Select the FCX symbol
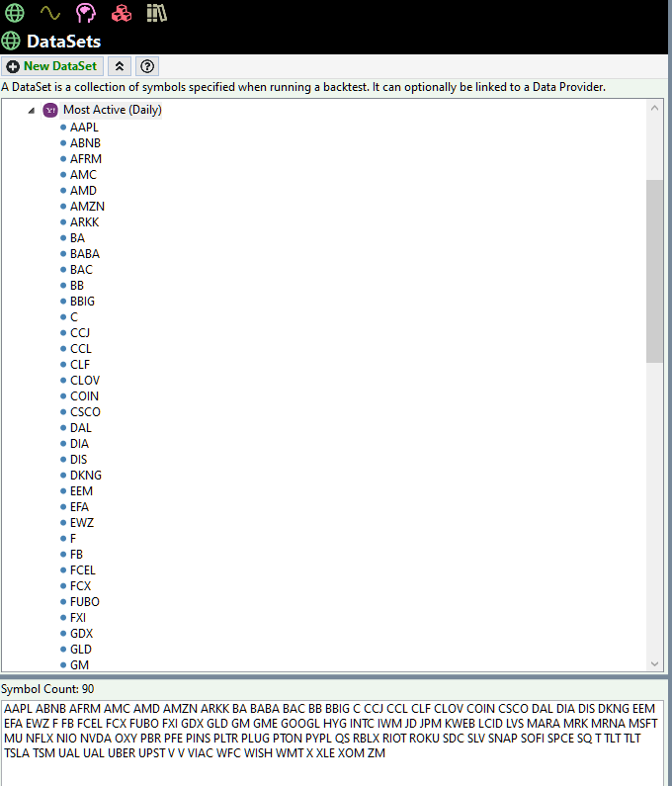The width and height of the screenshot is (672, 786). (x=80, y=585)
